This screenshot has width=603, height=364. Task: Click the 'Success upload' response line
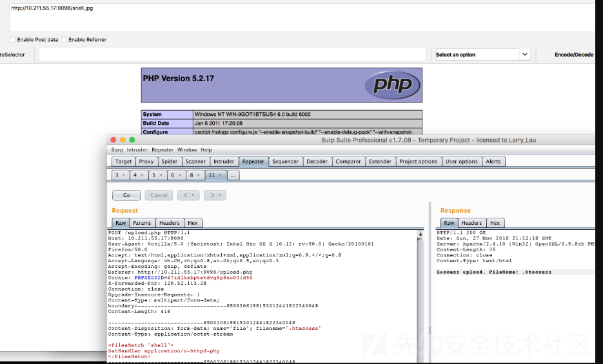tap(494, 273)
